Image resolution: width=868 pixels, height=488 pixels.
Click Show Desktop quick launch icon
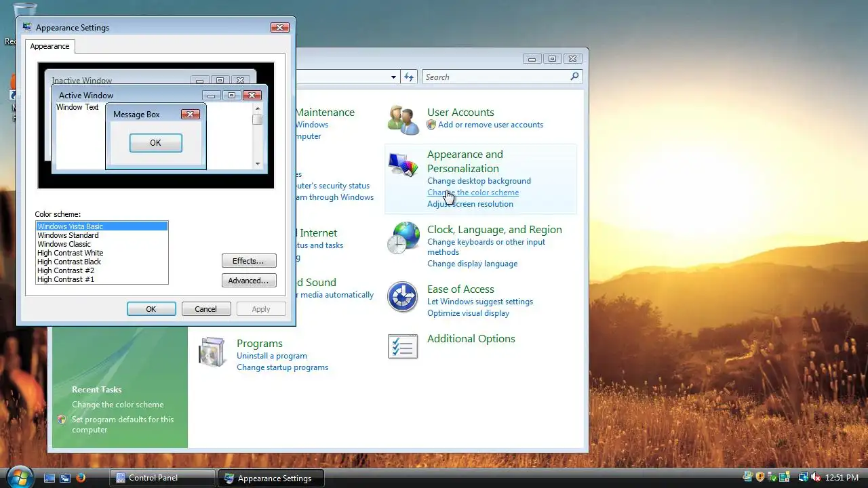pos(50,478)
